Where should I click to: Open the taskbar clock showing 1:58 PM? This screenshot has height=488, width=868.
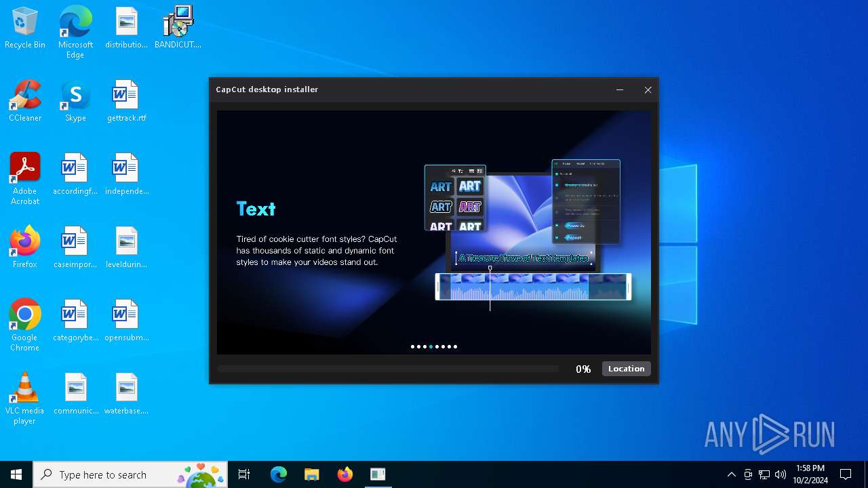point(810,474)
